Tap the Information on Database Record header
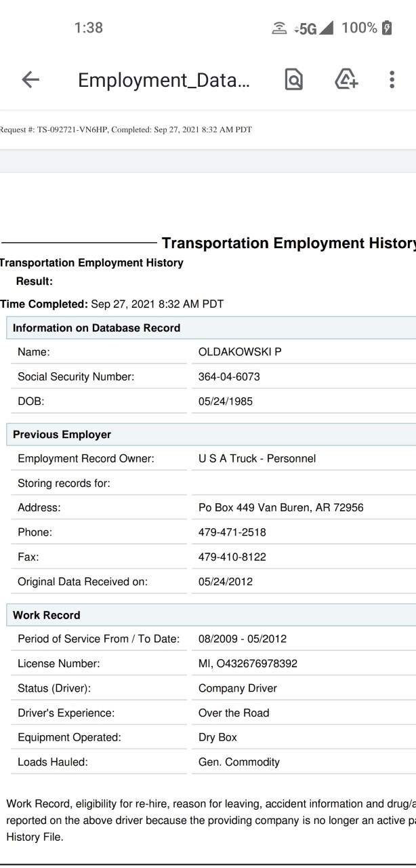 (211, 328)
